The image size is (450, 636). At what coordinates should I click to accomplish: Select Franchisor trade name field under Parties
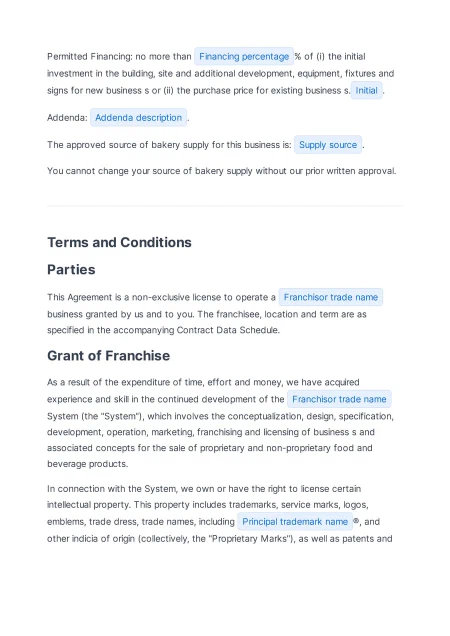click(x=331, y=297)
